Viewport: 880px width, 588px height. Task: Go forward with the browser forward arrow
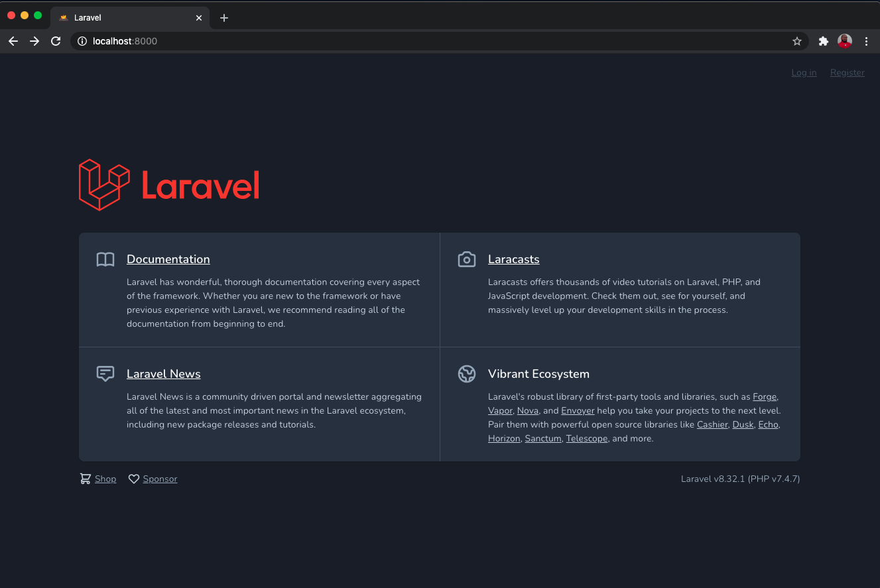(x=34, y=41)
